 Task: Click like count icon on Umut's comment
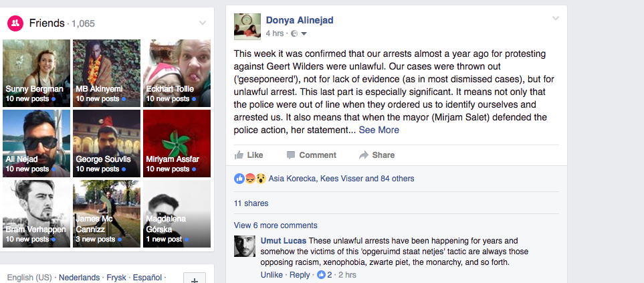pyautogui.click(x=321, y=275)
